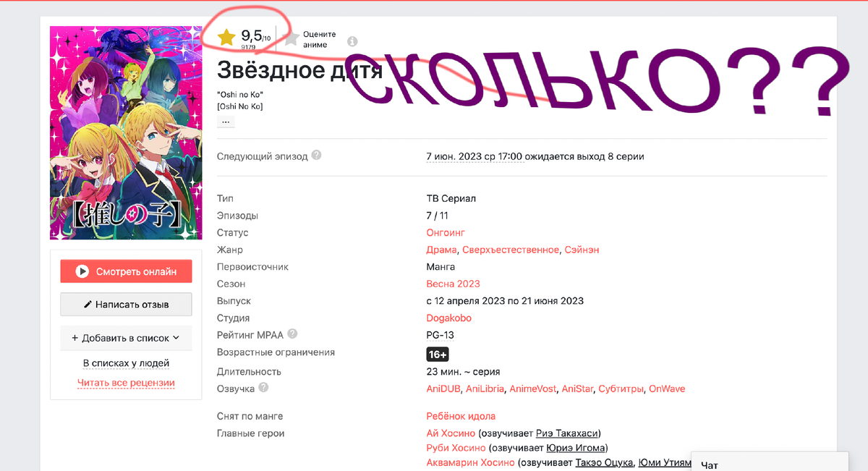Open the Онгоинг status link
Image resolution: width=868 pixels, height=471 pixels.
pos(446,233)
